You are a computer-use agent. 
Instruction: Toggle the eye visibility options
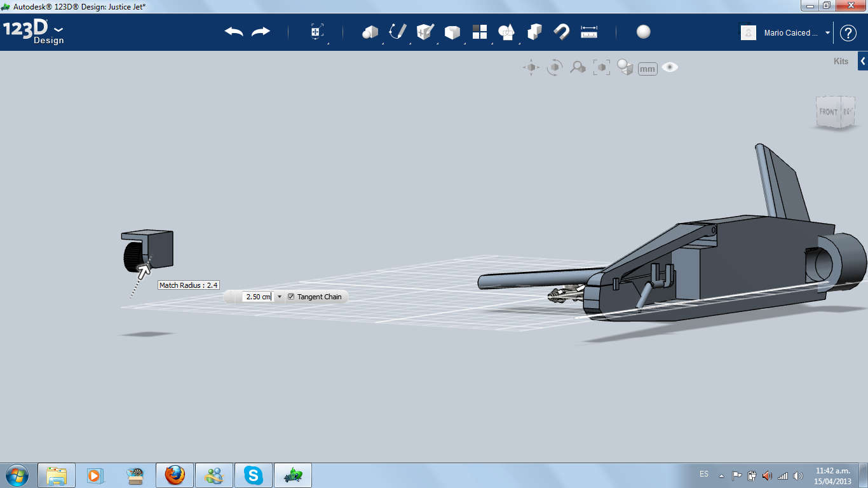click(x=670, y=67)
